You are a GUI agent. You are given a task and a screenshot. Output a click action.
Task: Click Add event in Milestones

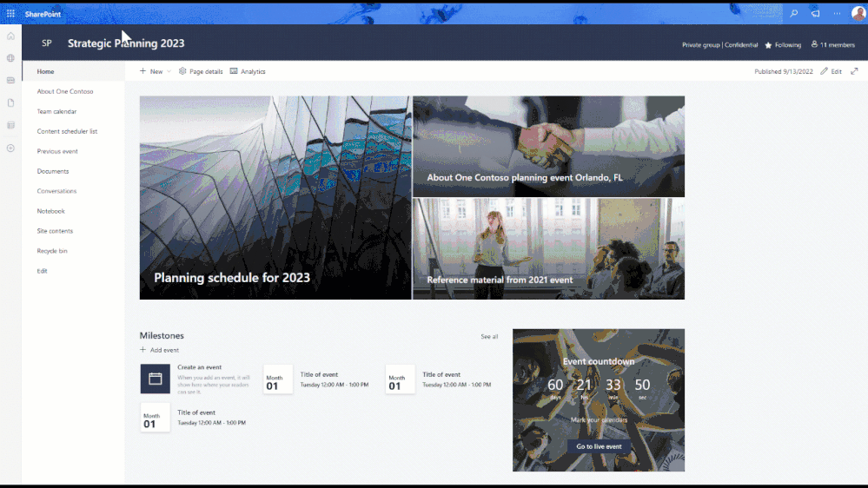[159, 350]
